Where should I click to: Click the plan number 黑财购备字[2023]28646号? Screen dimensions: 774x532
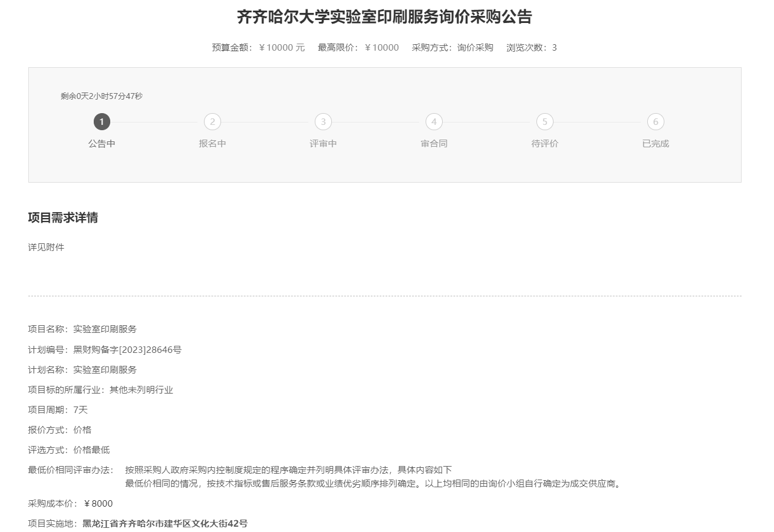coord(127,350)
